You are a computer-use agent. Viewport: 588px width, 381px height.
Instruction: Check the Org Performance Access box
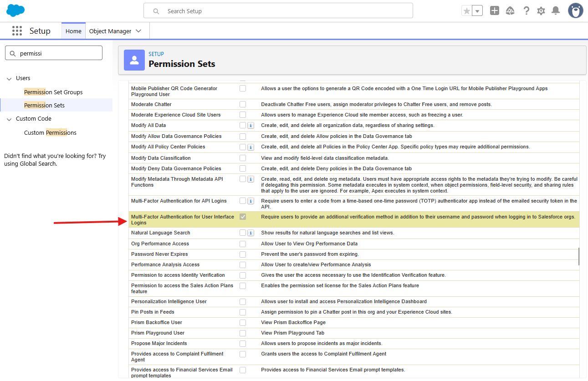pos(243,244)
